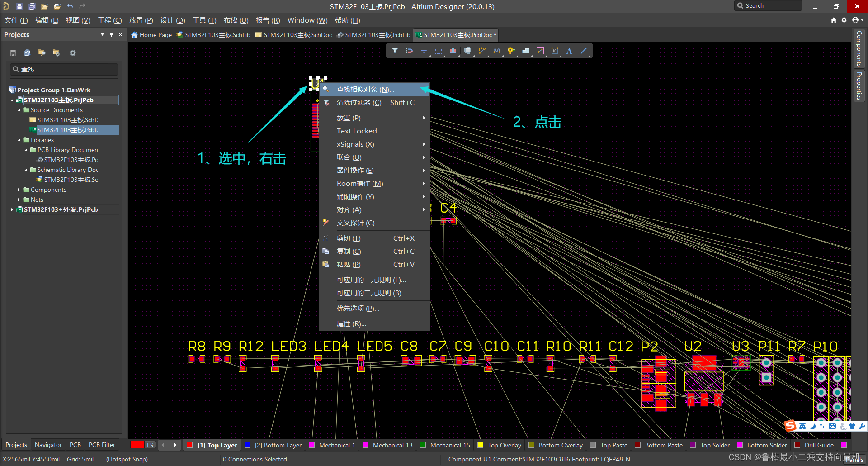Select the Bottom Solder layer tab
Screen dimensions: 868x466
click(x=762, y=445)
